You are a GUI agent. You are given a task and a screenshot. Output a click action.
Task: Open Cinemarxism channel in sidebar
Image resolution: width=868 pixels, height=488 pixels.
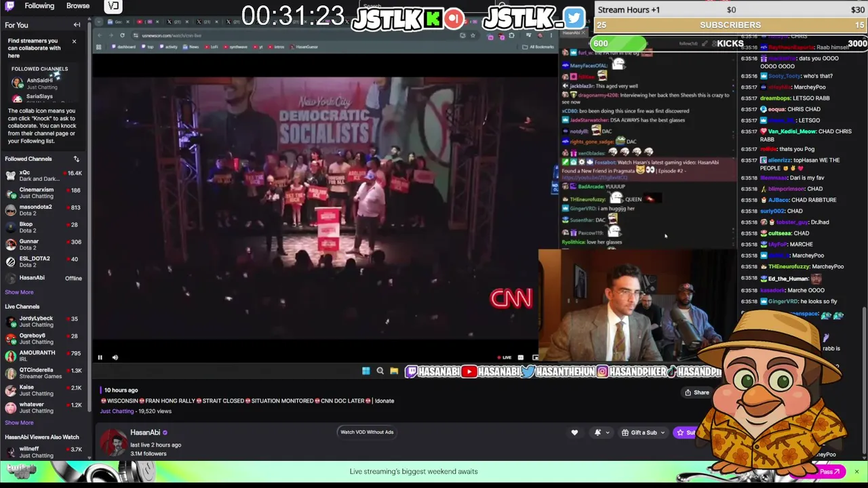(x=43, y=193)
